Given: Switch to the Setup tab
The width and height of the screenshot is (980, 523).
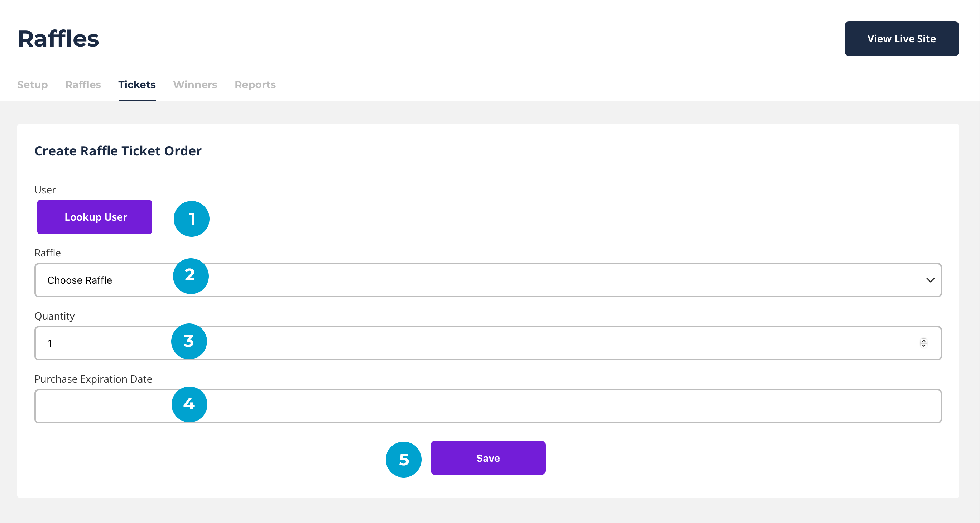Looking at the screenshot, I should tap(32, 85).
